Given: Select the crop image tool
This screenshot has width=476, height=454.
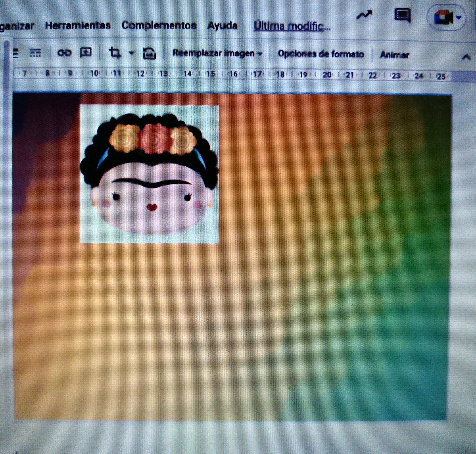Looking at the screenshot, I should click(115, 53).
